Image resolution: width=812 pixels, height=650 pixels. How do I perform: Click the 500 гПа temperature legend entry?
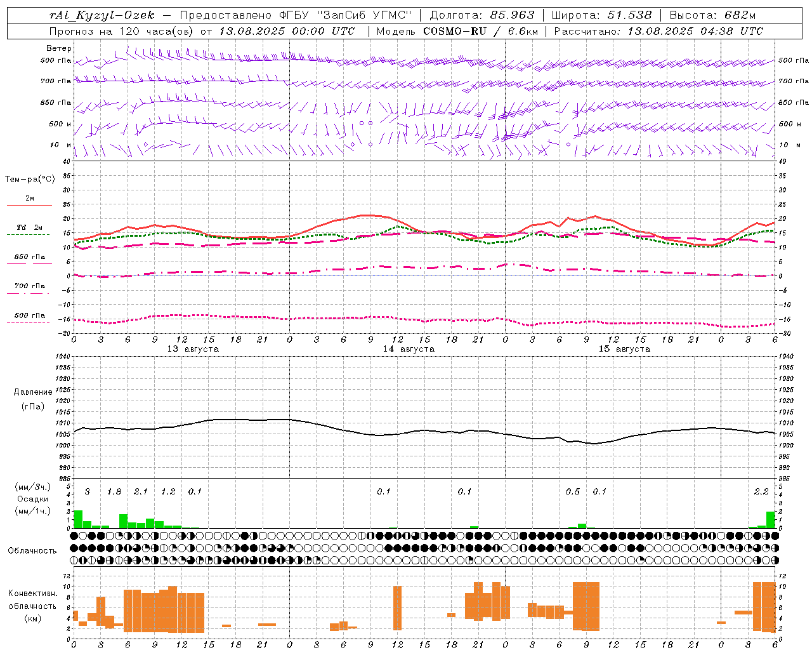point(30,315)
